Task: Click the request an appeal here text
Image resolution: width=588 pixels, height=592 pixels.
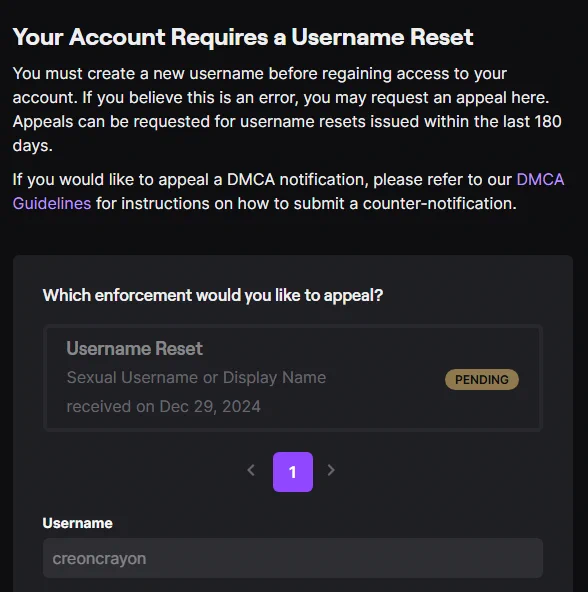Action: 460,98
